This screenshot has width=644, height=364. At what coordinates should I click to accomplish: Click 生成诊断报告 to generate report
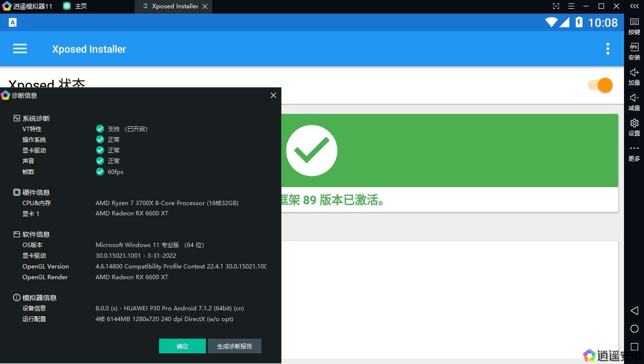pos(234,346)
